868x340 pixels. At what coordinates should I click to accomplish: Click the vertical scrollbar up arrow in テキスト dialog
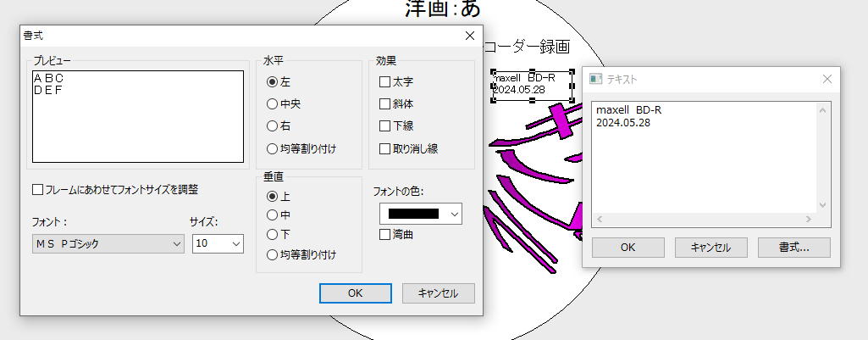822,110
